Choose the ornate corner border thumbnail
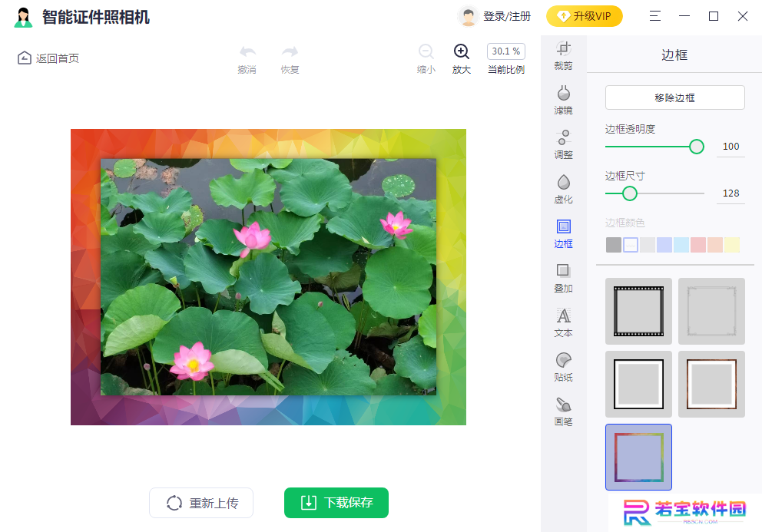The image size is (762, 532). 711,311
